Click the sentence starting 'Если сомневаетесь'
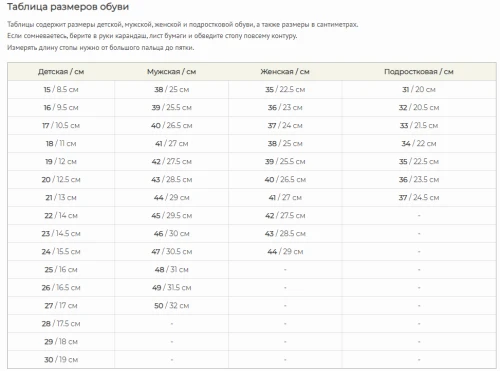Screen dimensions: 500x371 pyautogui.click(x=152, y=36)
